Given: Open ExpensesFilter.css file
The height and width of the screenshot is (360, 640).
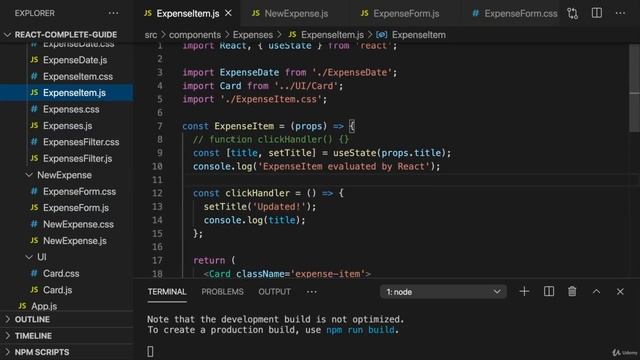Looking at the screenshot, I should click(81, 142).
